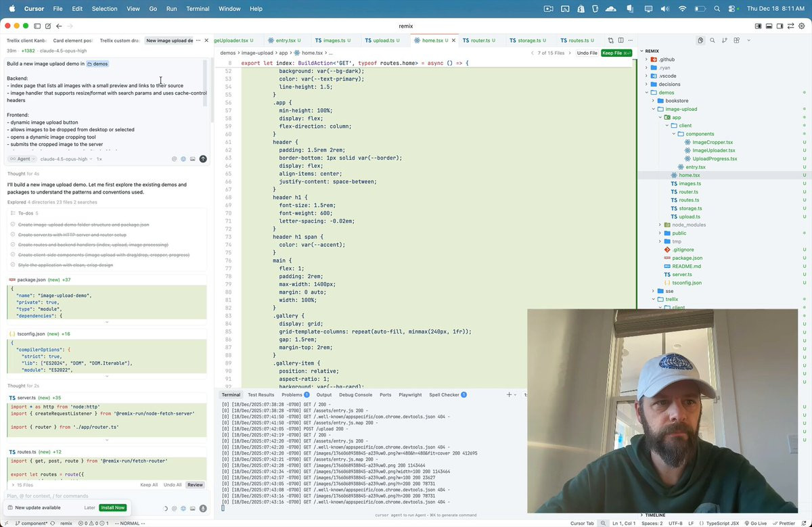
Task: Open the Search view in sidebar
Action: coord(713,41)
